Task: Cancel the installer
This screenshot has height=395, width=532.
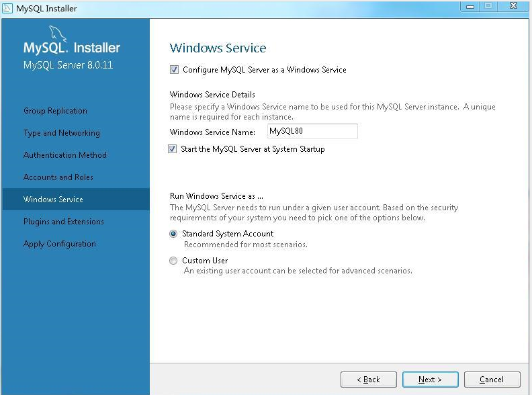Action: 492,380
